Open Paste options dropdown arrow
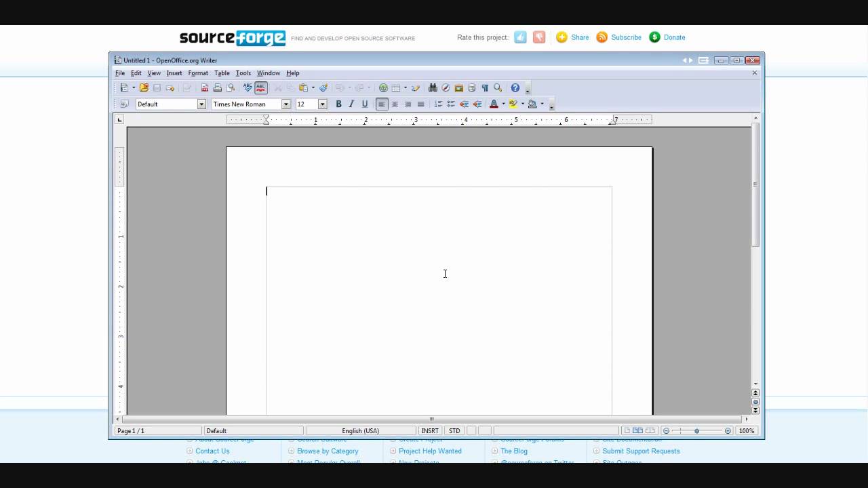 pos(313,87)
